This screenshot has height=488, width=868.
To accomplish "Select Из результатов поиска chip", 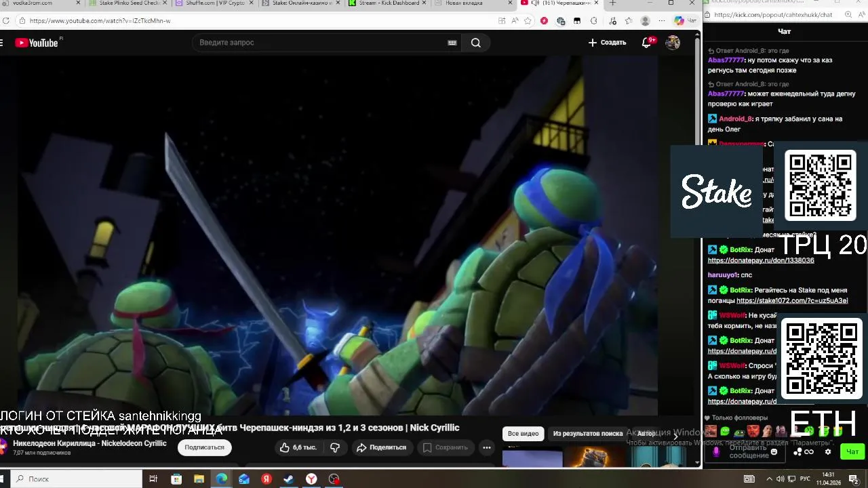I will [587, 434].
